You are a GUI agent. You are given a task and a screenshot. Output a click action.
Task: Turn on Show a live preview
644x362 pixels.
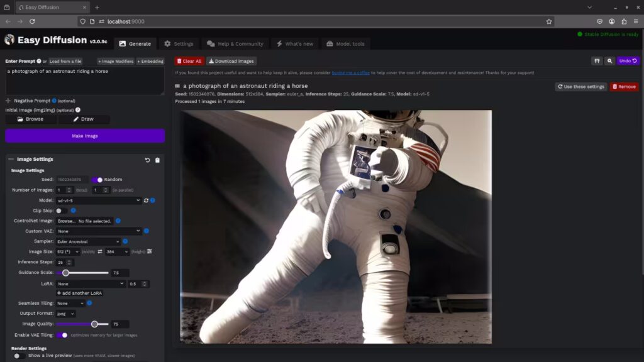(x=20, y=356)
